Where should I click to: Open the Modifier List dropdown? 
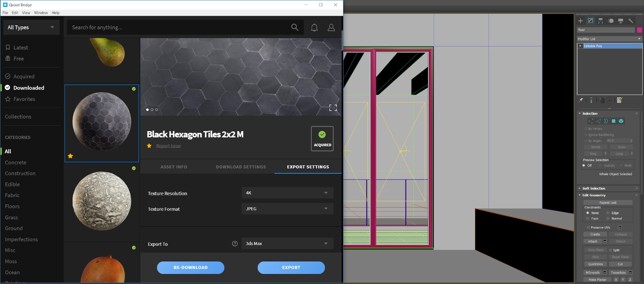point(609,39)
